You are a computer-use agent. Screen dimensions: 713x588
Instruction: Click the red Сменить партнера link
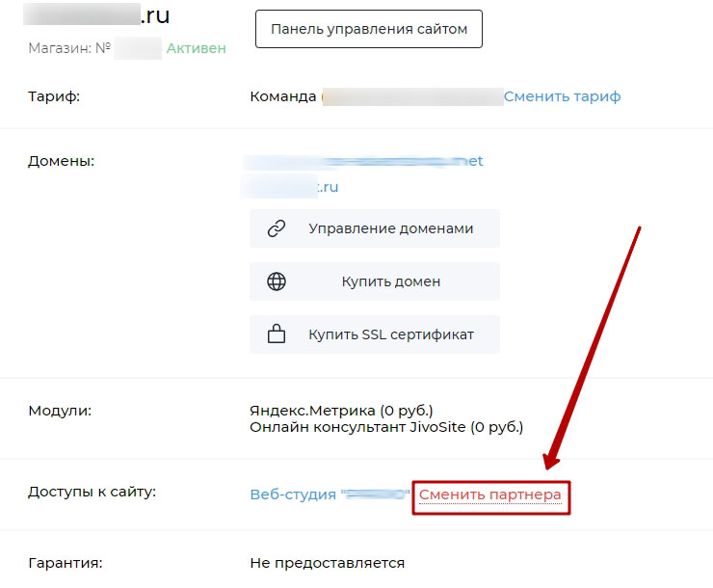pos(490,494)
